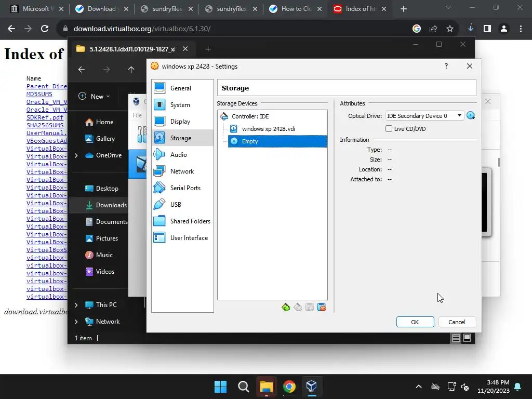This screenshot has width=532, height=399.
Task: Click the choose optical disk file icon
Action: (471, 116)
